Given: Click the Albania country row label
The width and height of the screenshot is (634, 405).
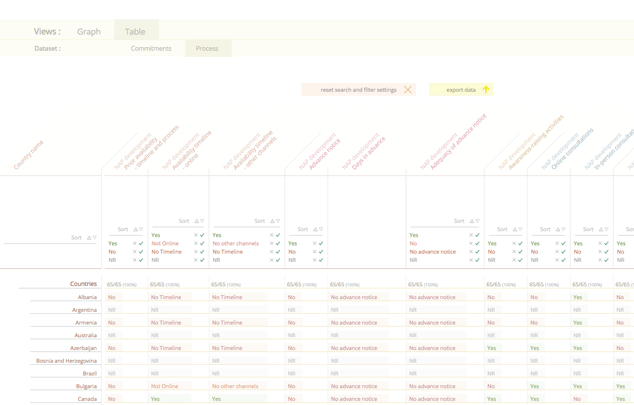Looking at the screenshot, I should coord(87,297).
